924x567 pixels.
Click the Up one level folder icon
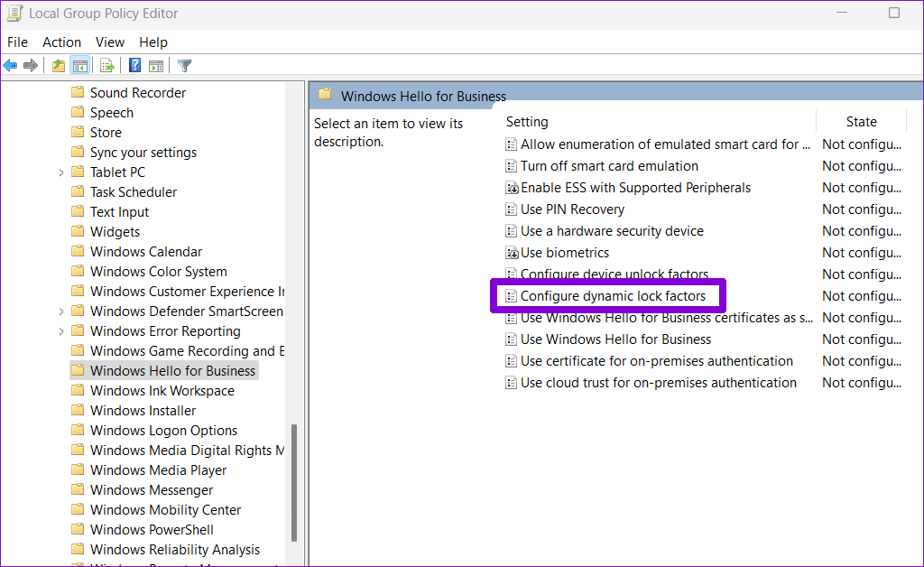(58, 65)
